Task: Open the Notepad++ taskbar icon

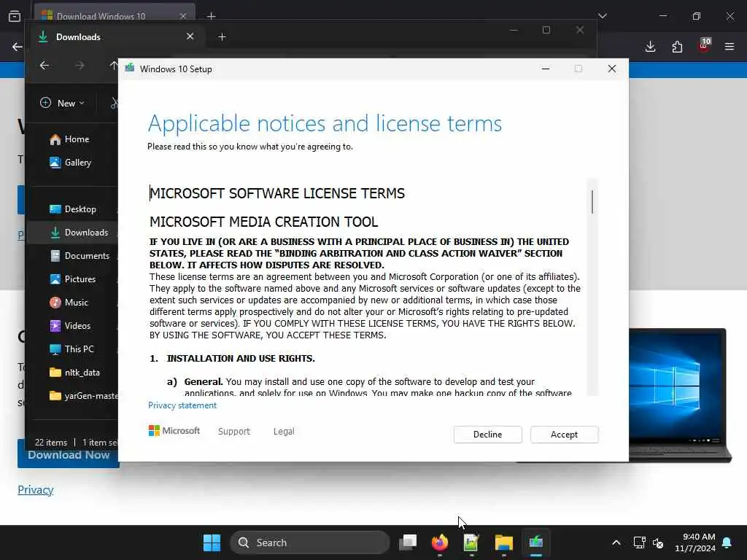Action: pyautogui.click(x=471, y=542)
